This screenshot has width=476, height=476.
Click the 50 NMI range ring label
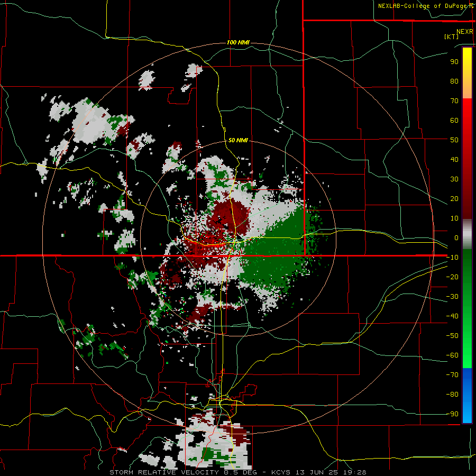click(x=238, y=140)
